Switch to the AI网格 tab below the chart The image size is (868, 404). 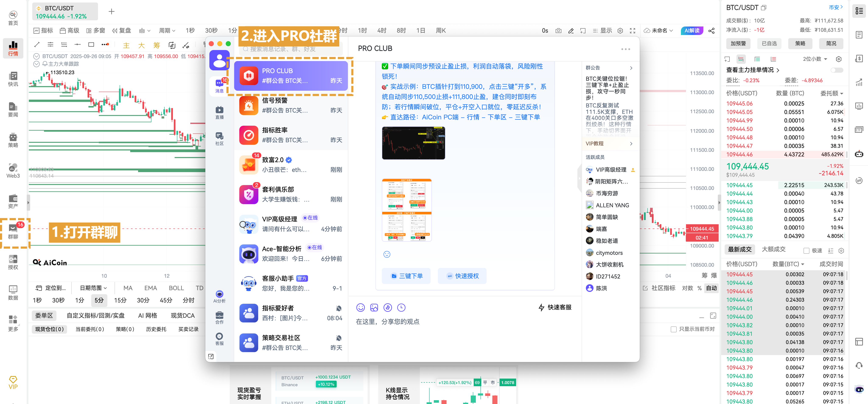(148, 315)
